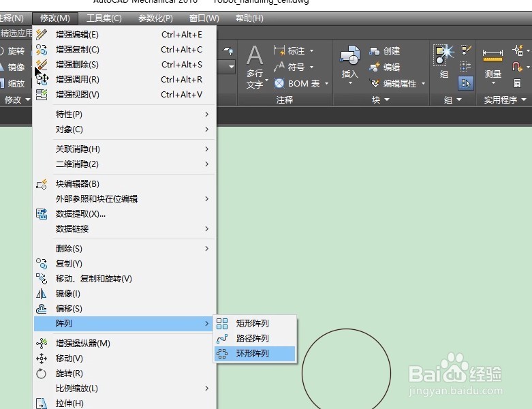Click the 组 group icon

click(443, 55)
